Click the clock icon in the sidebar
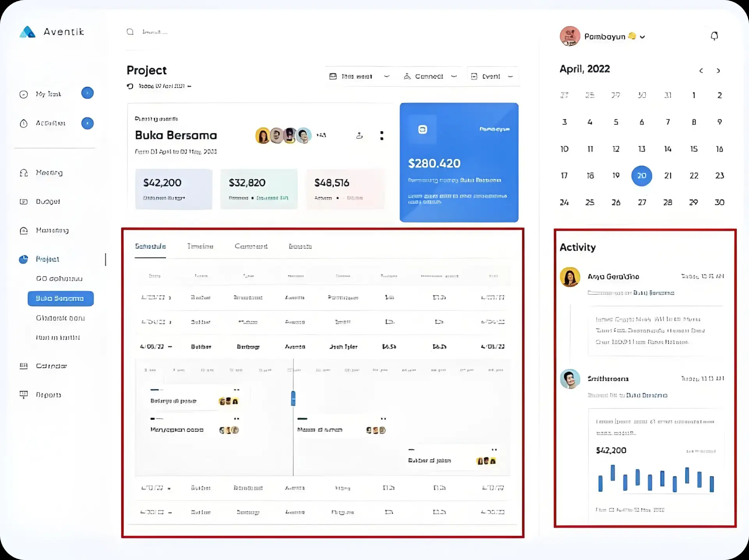Viewport: 749px width, 560px height. (24, 123)
